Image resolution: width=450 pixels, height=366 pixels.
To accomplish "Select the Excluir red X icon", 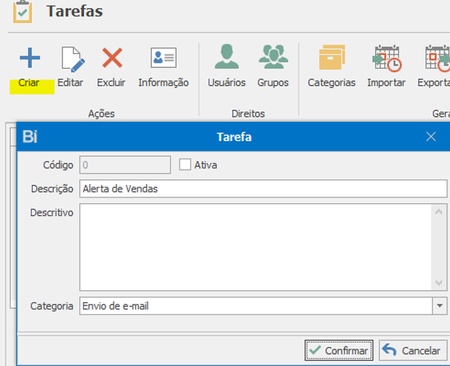I will pos(112,58).
